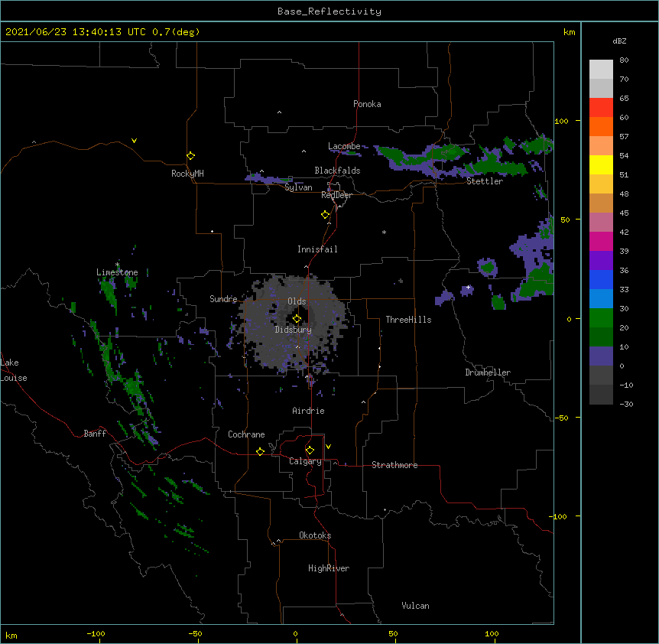The height and width of the screenshot is (644, 659).
Task: Click the Didsbury label
Action: point(294,330)
